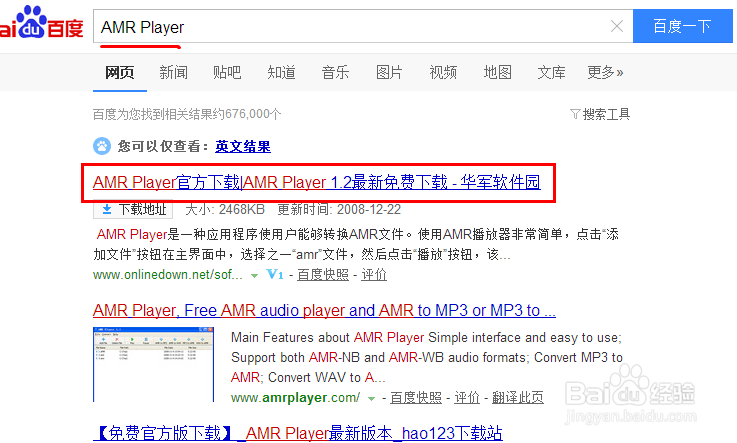Click the 更新时间: 2008-12-22 text

(339, 209)
